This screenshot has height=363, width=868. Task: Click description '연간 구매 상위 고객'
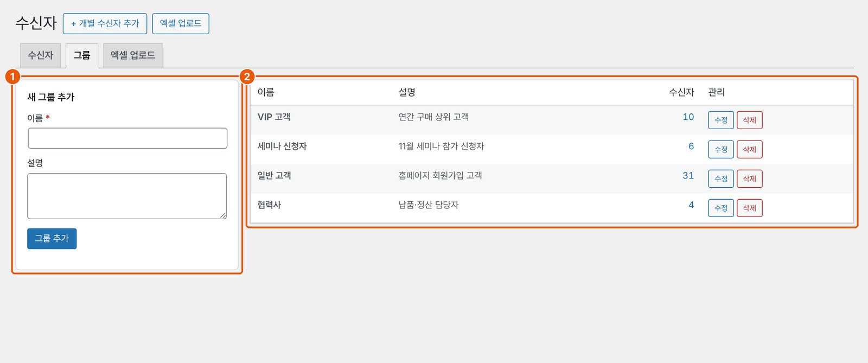434,117
